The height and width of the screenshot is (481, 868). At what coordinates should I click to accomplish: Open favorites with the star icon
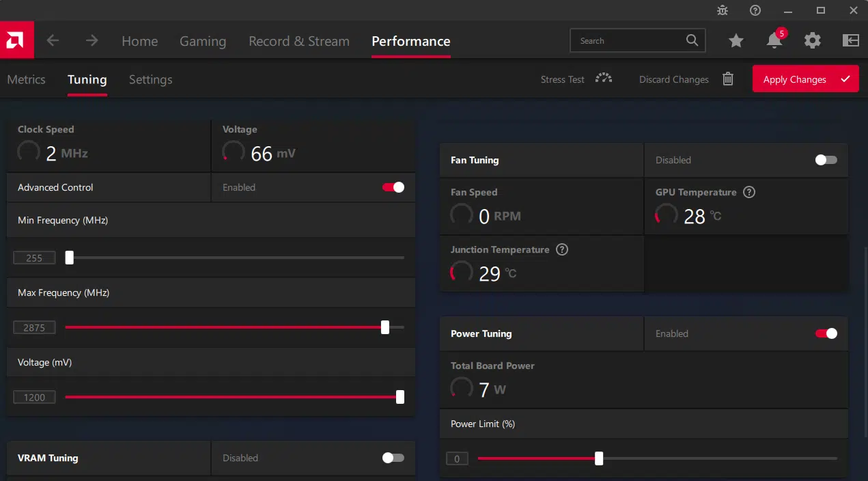pos(736,41)
